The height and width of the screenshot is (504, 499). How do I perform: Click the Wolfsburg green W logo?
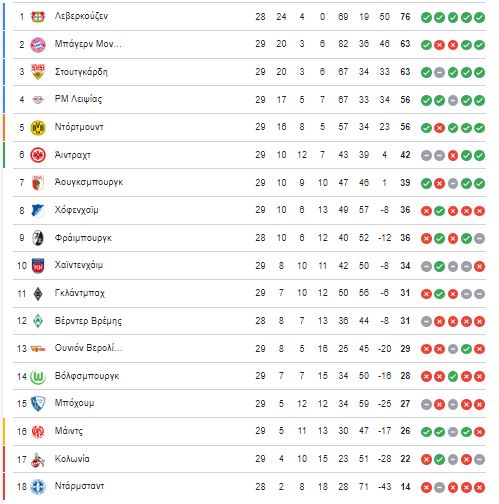click(38, 377)
